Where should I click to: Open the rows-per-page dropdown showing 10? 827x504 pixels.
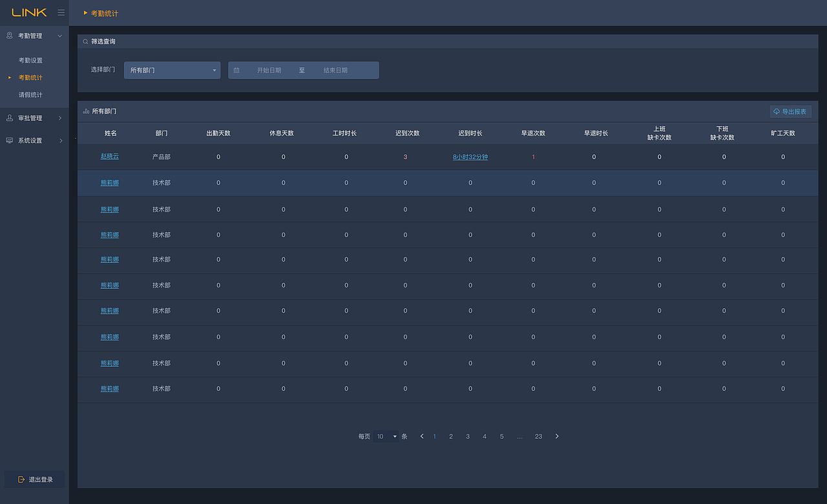[386, 437]
